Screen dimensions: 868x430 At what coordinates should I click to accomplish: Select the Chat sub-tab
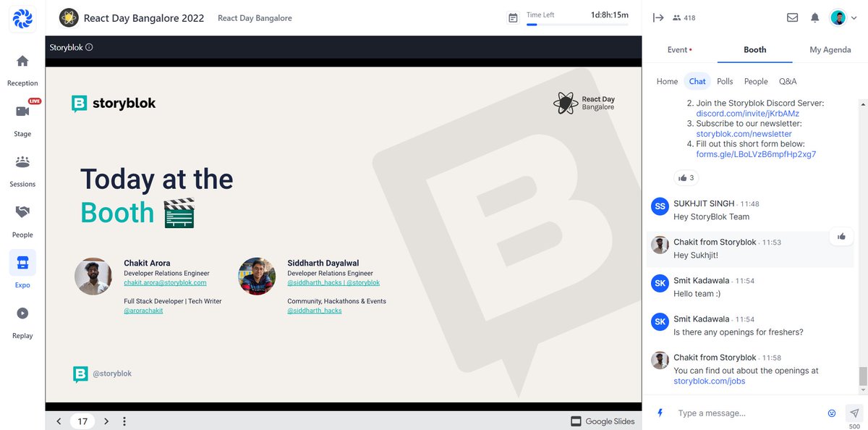coord(697,82)
